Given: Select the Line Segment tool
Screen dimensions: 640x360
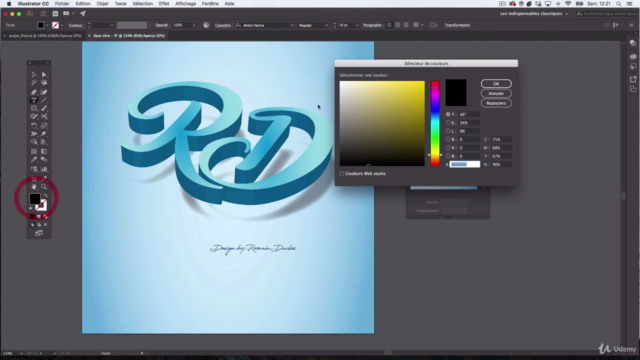Looking at the screenshot, I should (x=44, y=100).
